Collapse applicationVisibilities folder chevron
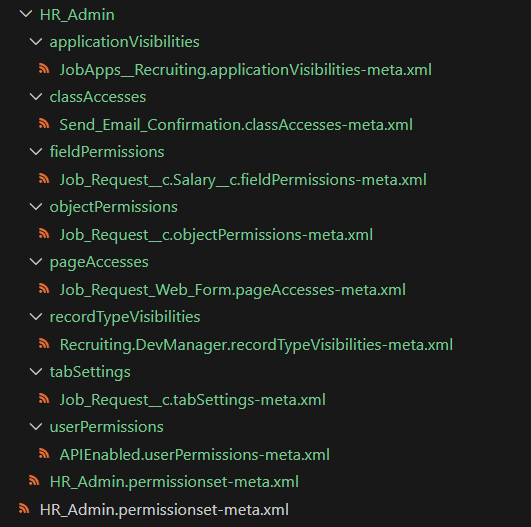Image resolution: width=531 pixels, height=527 pixels. click(x=36, y=42)
